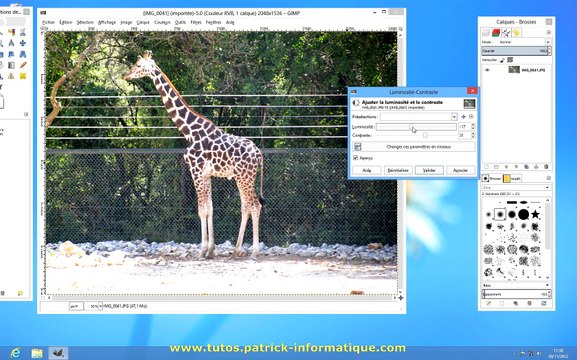Create a new layer group
This screenshot has width=577, height=360.
(496, 167)
